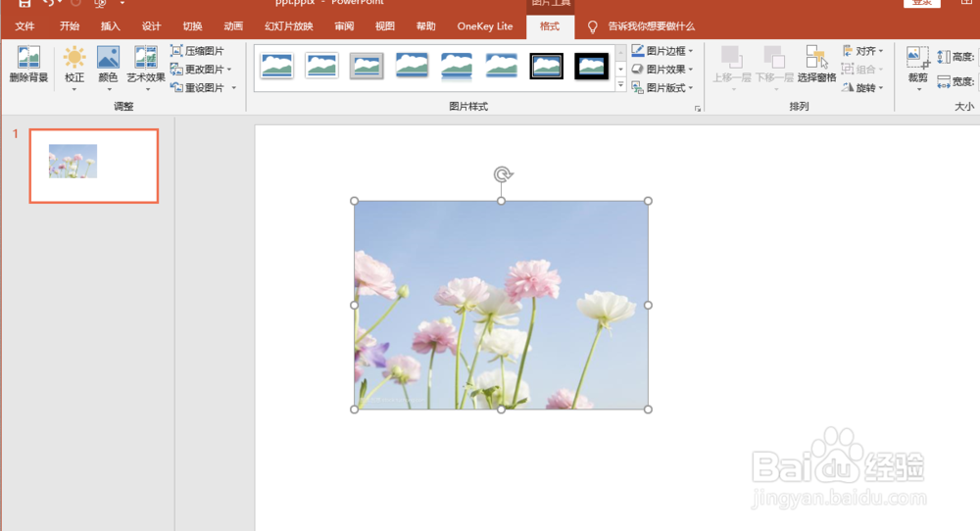Switch to the Design (设计) tab
The height and width of the screenshot is (531, 980).
(151, 26)
